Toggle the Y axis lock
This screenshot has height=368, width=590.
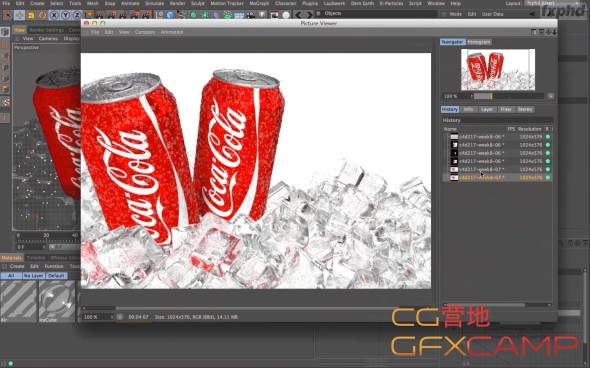[65, 15]
